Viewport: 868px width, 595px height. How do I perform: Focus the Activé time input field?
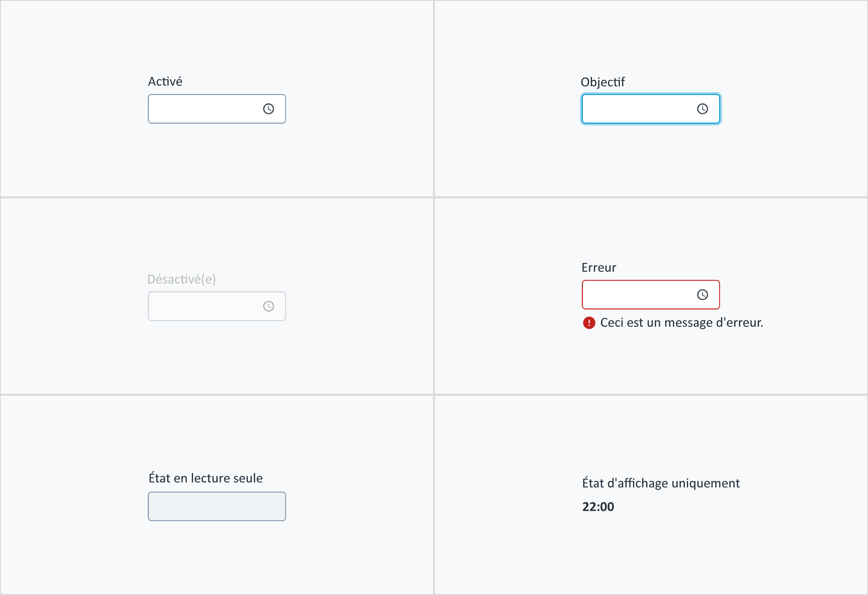point(217,109)
